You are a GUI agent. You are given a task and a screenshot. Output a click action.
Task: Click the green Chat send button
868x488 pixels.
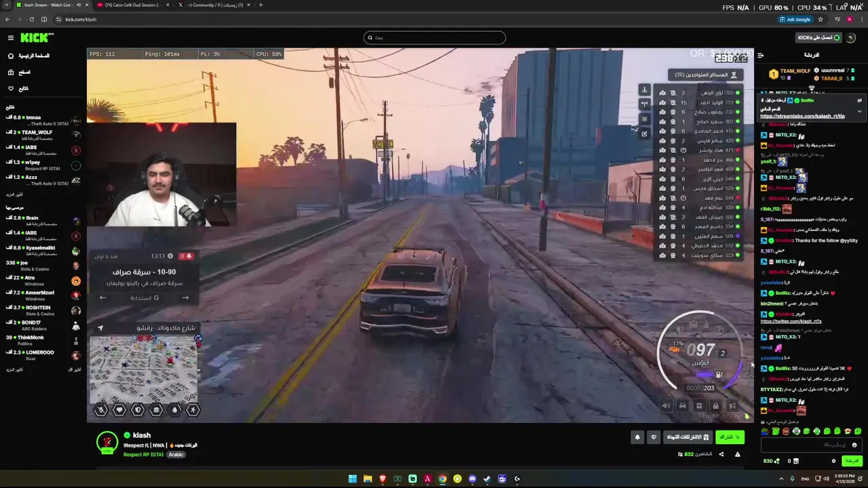point(852,461)
